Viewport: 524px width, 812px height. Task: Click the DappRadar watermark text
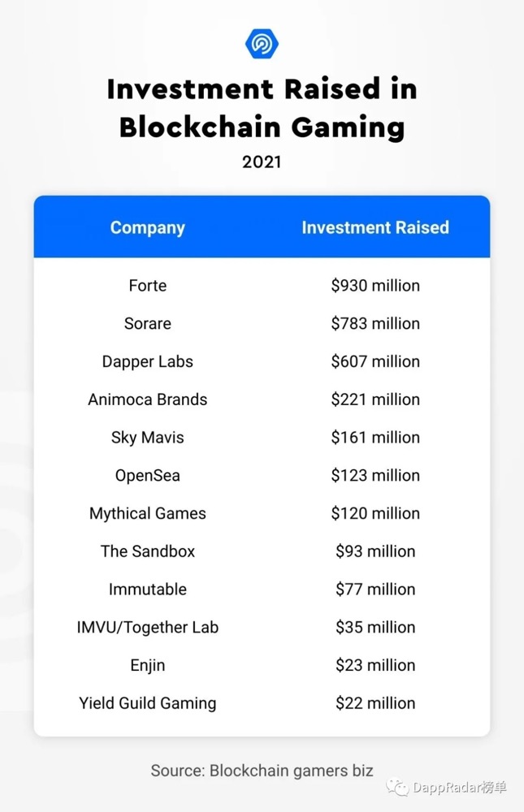tap(459, 787)
